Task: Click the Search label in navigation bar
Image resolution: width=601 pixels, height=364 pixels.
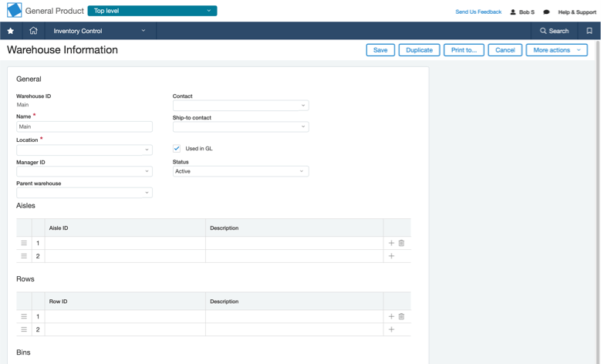Action: coord(559,31)
